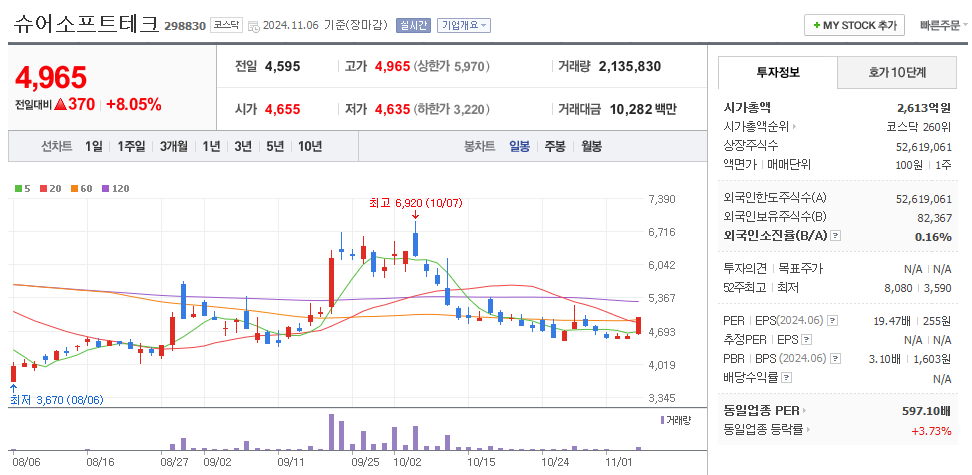This screenshot has height=475, width=972.
Task: Open the 기업개요 dropdown
Action: [464, 25]
